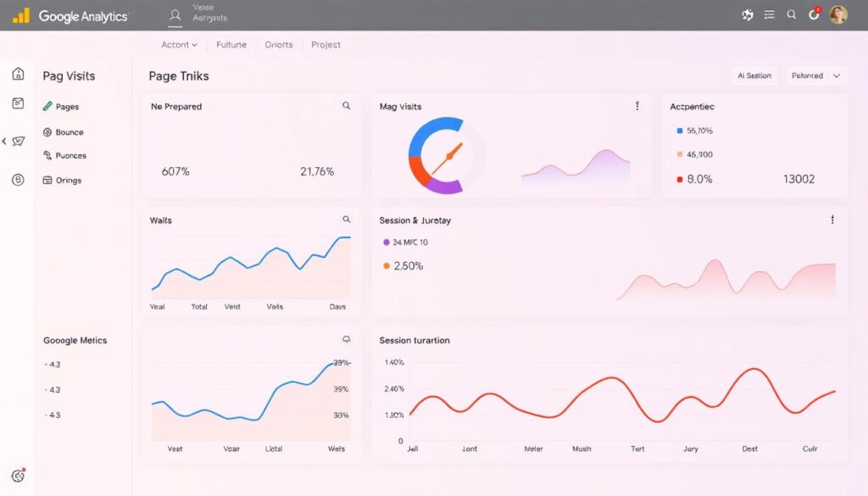Select the Pages item in the sidebar

tap(70, 106)
